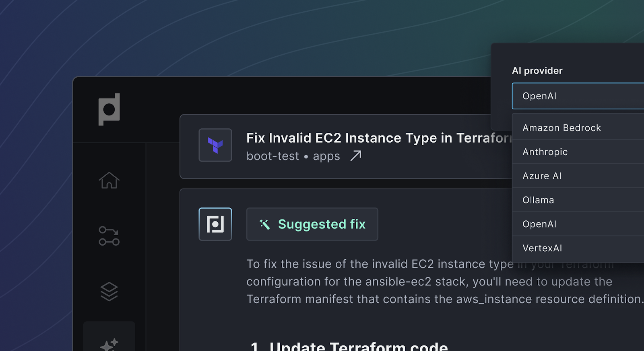Open boot-test apps external arrow link

click(x=356, y=156)
